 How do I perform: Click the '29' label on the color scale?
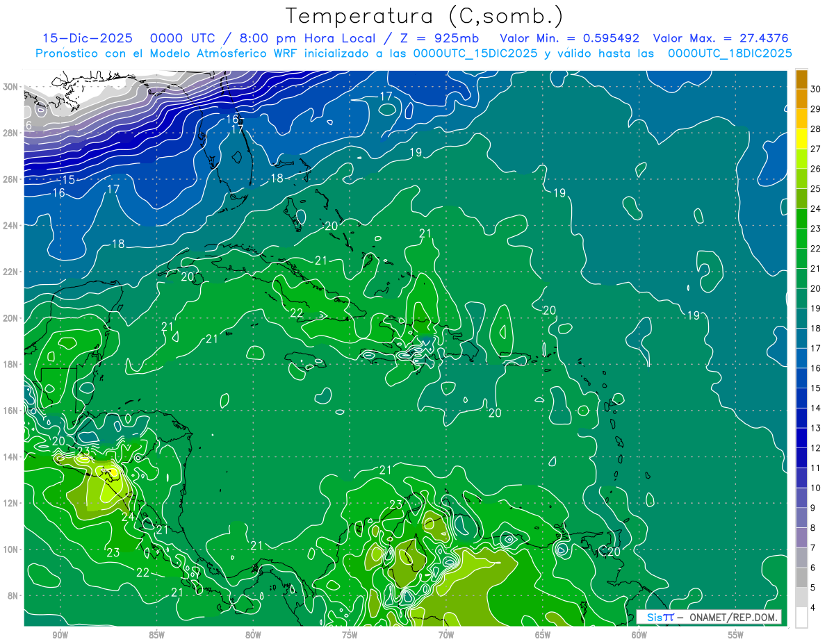[x=816, y=108]
